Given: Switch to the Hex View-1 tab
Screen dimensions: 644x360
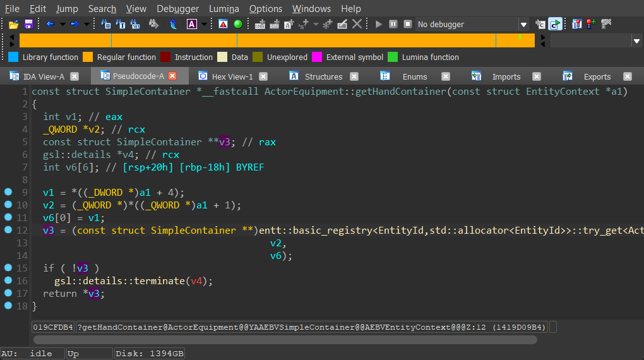Looking at the screenshot, I should pos(232,76).
